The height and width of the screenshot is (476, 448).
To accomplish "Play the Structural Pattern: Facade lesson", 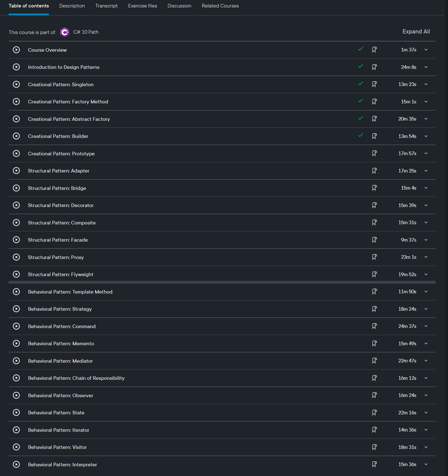I will point(16,240).
